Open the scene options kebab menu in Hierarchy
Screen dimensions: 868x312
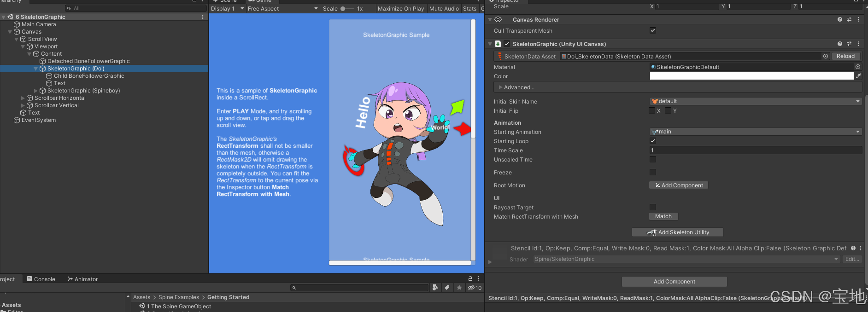coord(203,17)
